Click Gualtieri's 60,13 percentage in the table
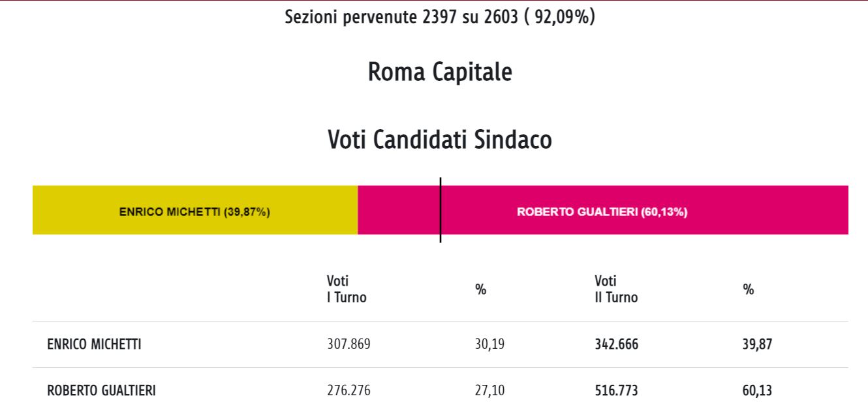Image resolution: width=868 pixels, height=407 pixels. (x=757, y=391)
